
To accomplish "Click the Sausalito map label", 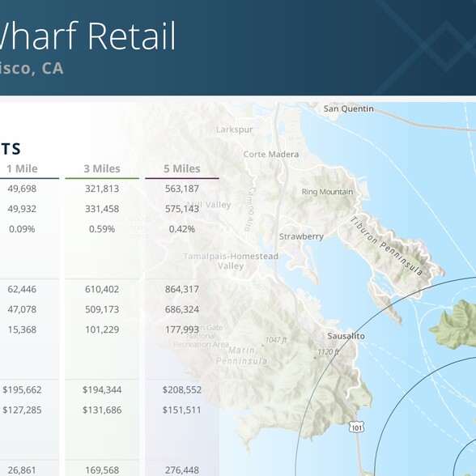I will [x=346, y=336].
